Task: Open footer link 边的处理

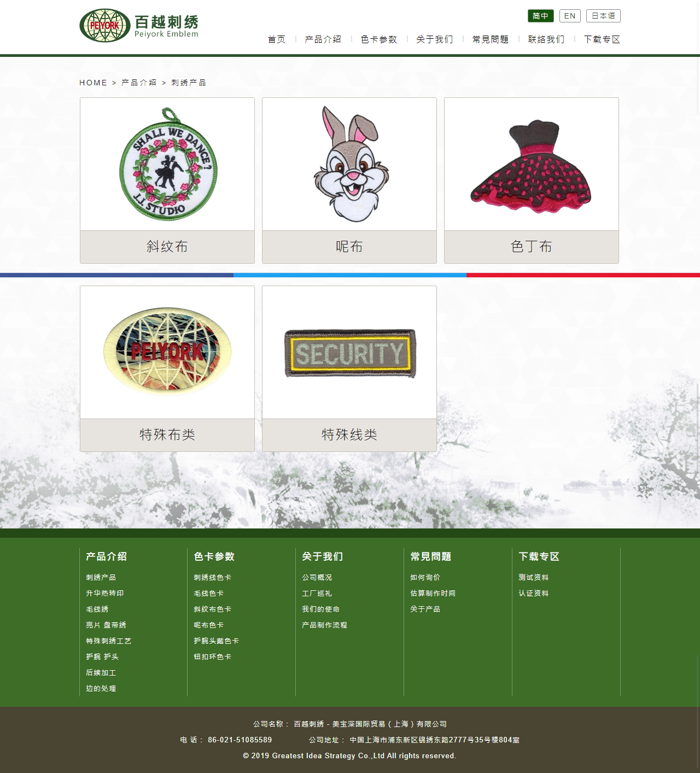Action: point(101,688)
